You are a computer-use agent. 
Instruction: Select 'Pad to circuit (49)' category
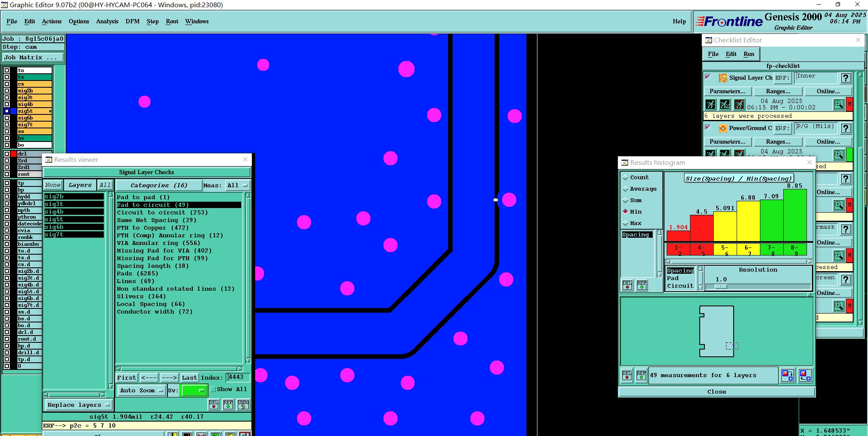179,205
